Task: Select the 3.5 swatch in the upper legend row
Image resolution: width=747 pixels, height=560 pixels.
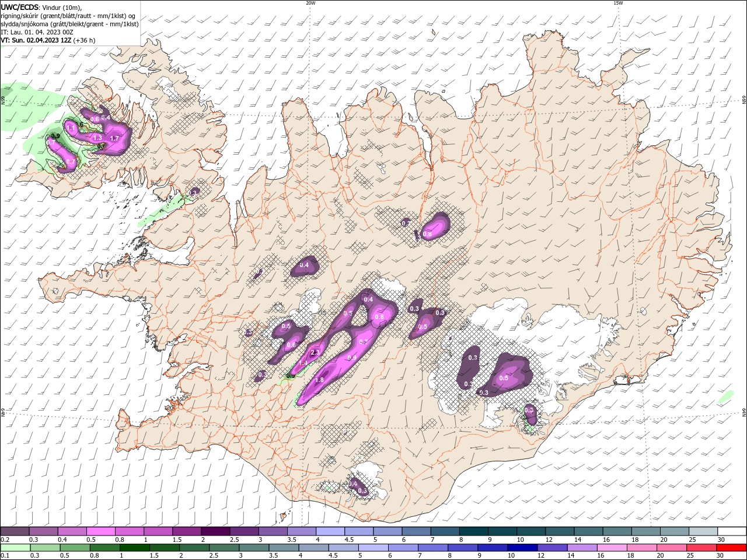Action: click(301, 531)
